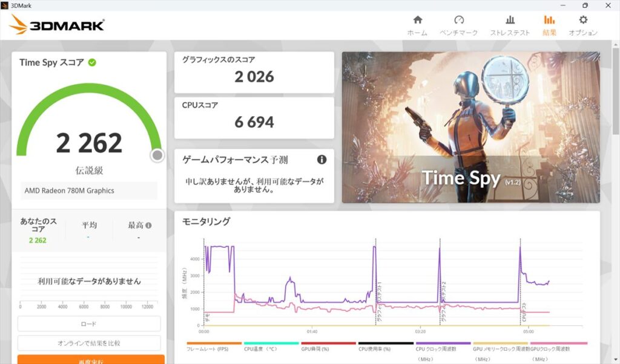This screenshot has width=620, height=364.
Task: Click the info icon beside 最高
Action: coord(148,226)
